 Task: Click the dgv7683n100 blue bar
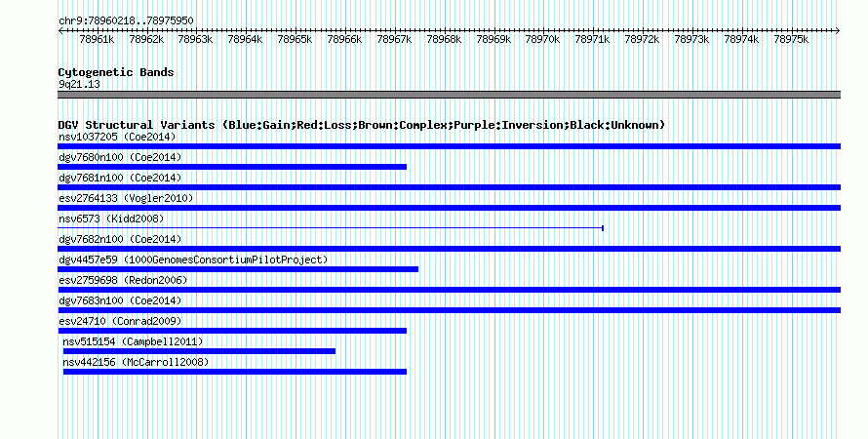point(449,310)
